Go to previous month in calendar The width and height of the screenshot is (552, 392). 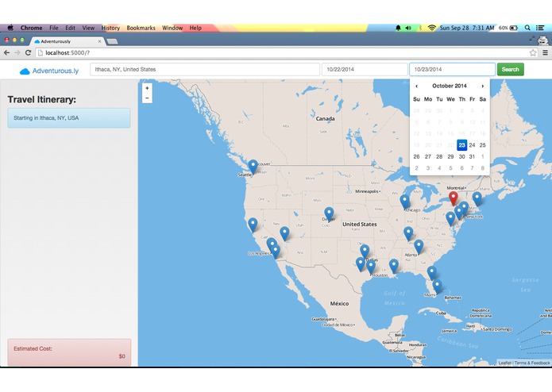tap(416, 86)
